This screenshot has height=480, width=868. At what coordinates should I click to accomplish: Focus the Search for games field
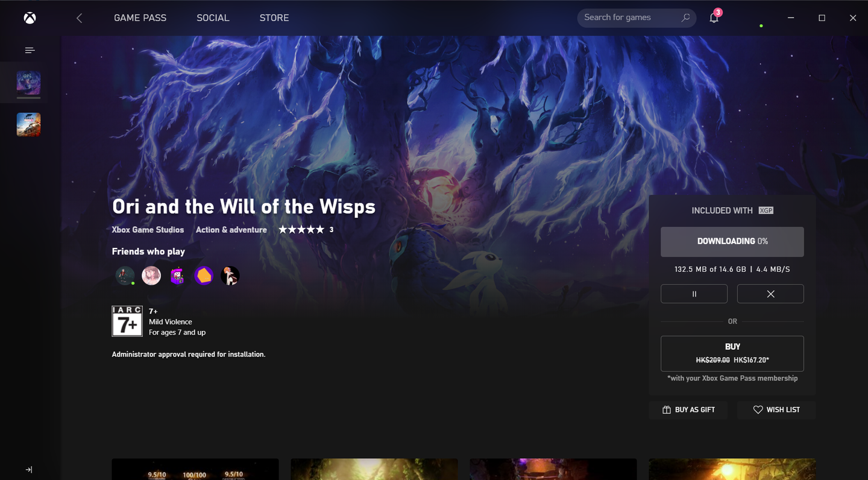[637, 17]
